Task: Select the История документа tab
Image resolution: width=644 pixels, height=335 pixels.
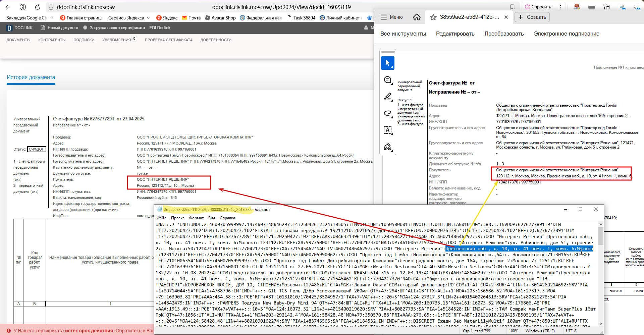Action: 31,77
